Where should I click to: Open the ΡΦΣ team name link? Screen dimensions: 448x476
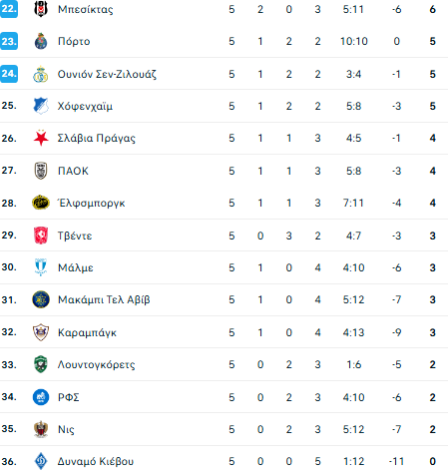tap(69, 397)
